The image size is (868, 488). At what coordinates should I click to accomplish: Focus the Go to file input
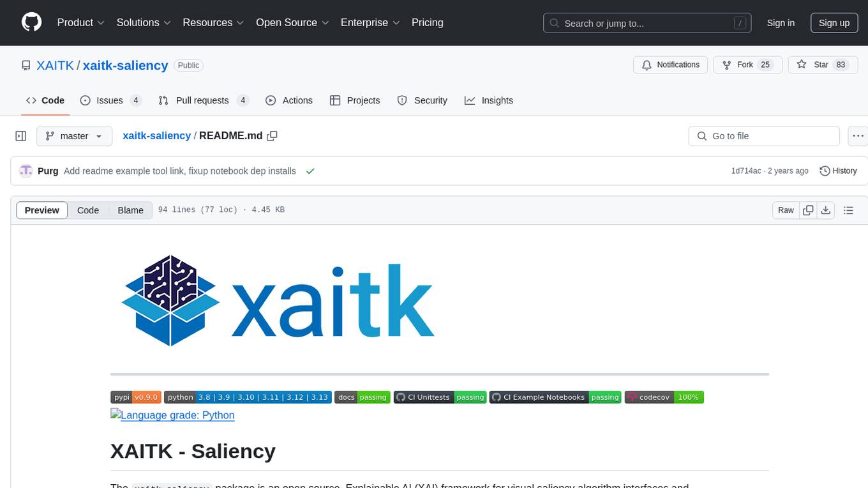[764, 136]
